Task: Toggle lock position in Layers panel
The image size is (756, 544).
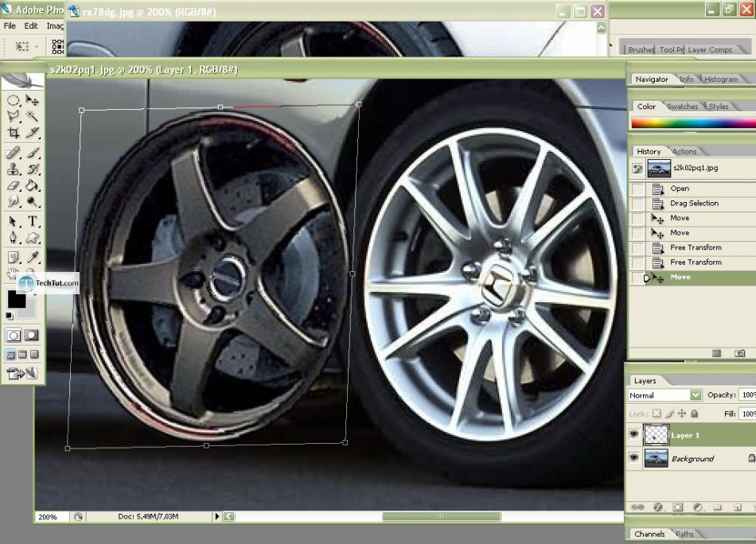Action: pos(682,414)
